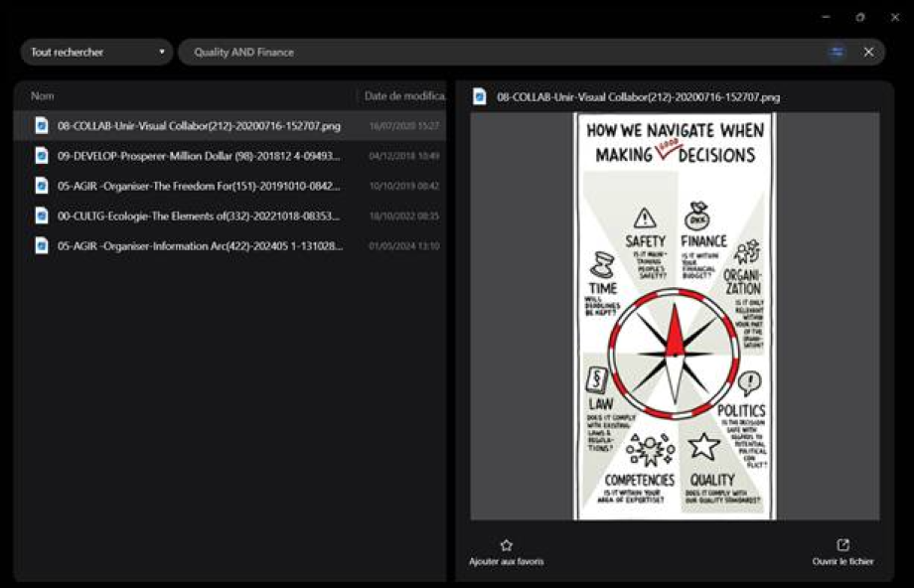Click file icon of 00-CULTG-Ecologie result
Screen dimensions: 914x588
coord(42,216)
